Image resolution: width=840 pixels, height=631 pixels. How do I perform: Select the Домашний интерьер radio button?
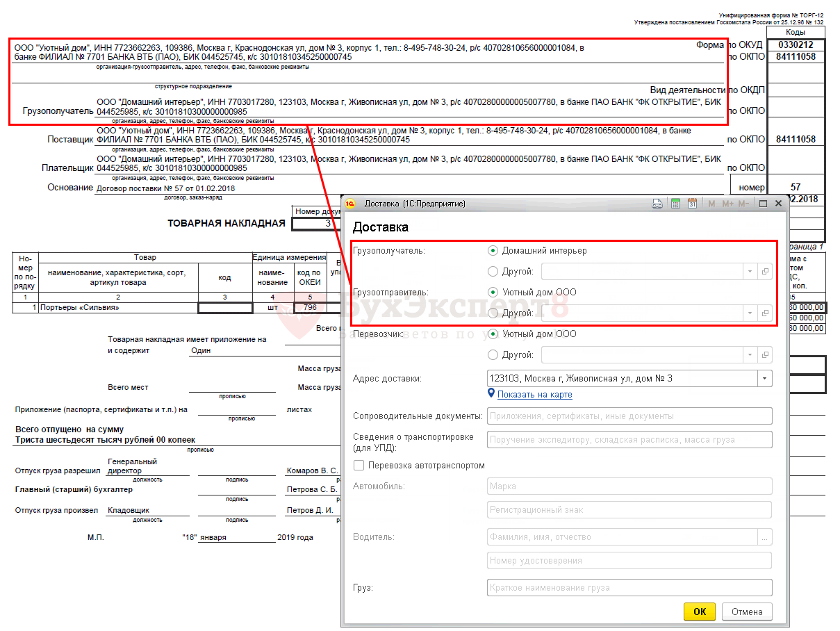click(x=493, y=251)
